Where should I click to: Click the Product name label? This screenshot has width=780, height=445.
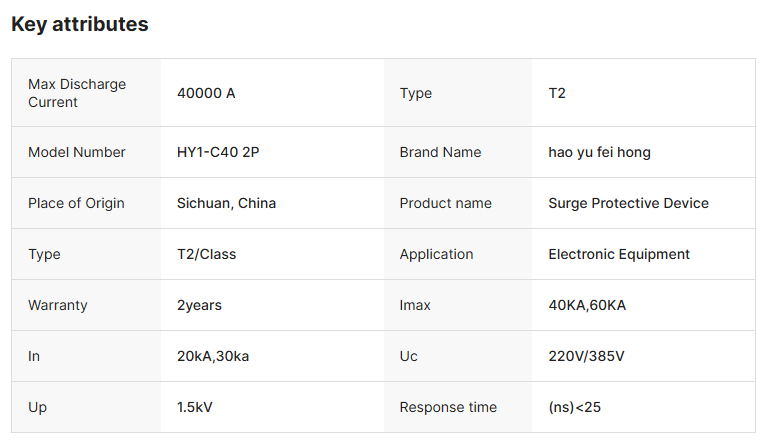coord(445,203)
